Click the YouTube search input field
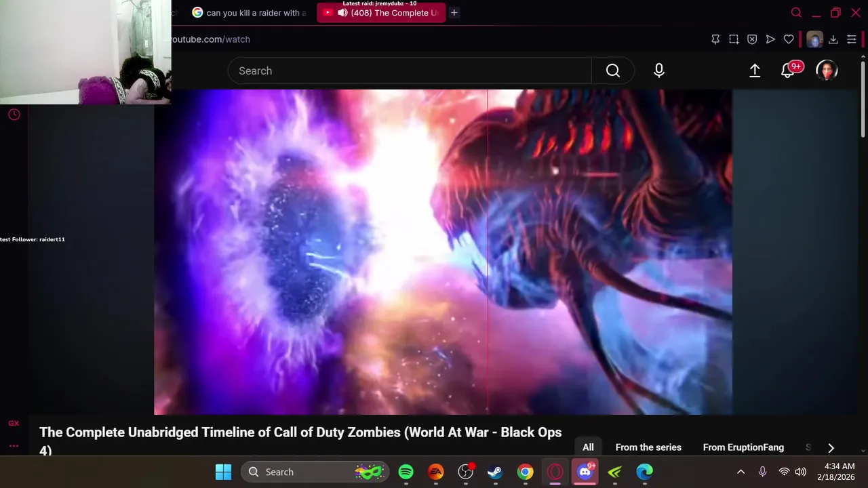Image resolution: width=868 pixels, height=488 pixels. [x=410, y=70]
